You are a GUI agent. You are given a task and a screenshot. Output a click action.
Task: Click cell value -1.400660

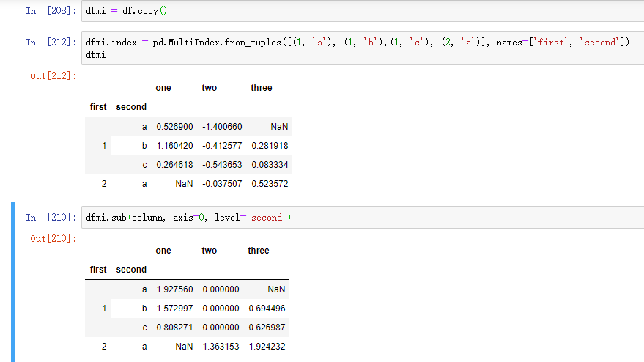222,127
